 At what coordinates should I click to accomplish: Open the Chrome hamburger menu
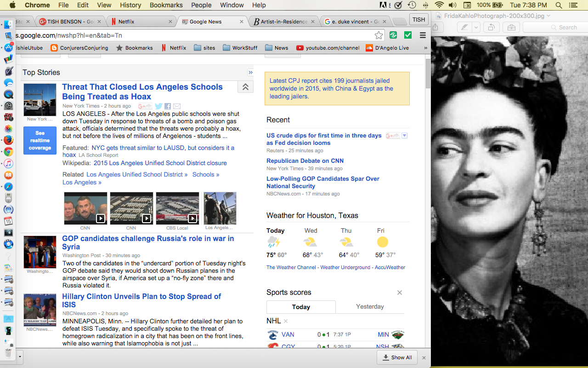tap(423, 35)
